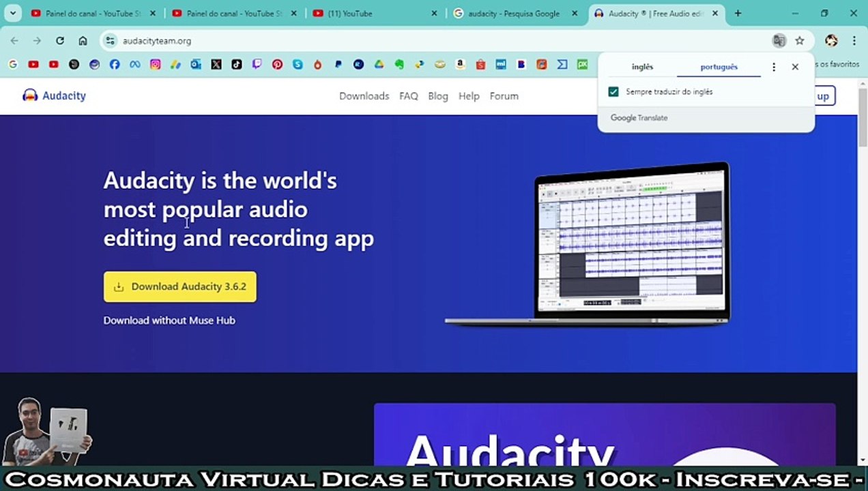The width and height of the screenshot is (868, 491).
Task: Open a new browser tab
Action: click(738, 13)
